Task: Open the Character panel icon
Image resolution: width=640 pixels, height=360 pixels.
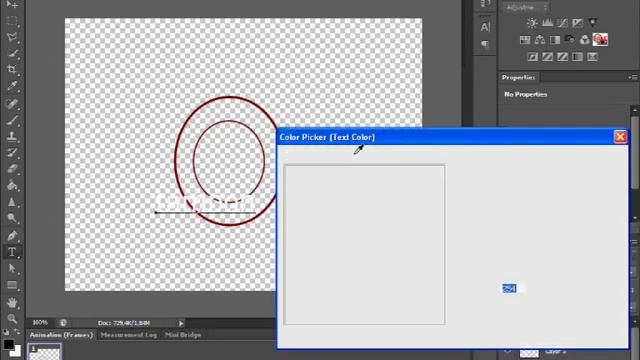Action: tap(485, 27)
